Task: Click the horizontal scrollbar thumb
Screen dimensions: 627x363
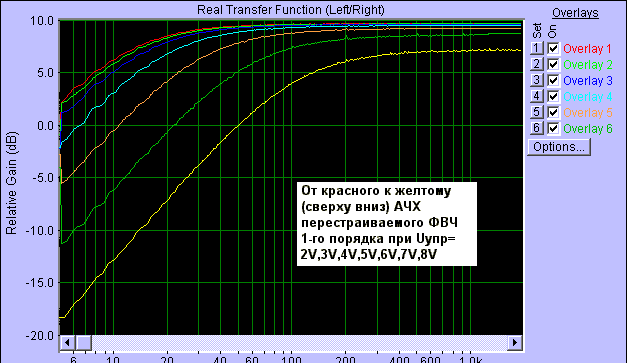Action: pos(84,343)
